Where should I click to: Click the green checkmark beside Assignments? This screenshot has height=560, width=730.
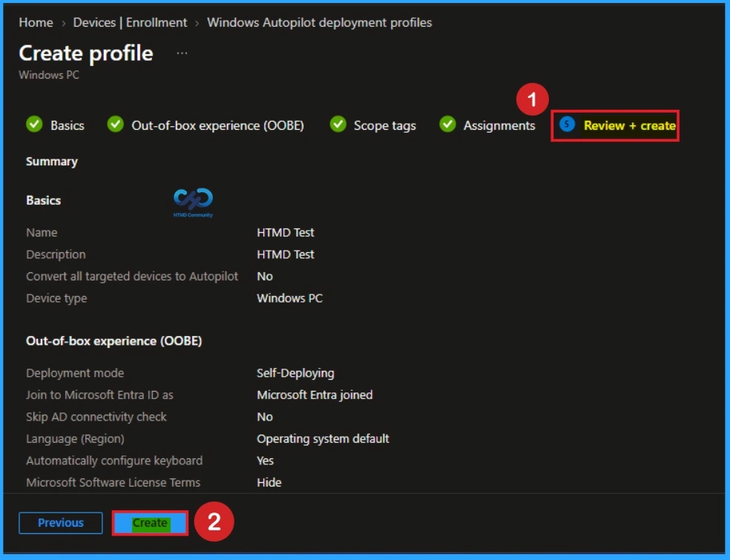click(x=447, y=125)
